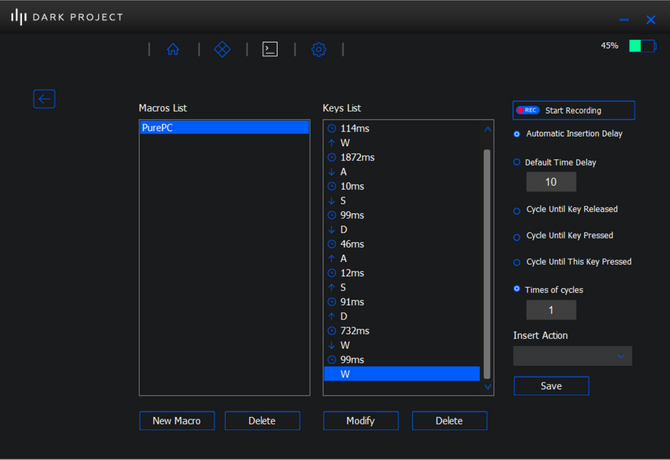Image resolution: width=670 pixels, height=460 pixels.
Task: Minimize the Dark Project window
Action: pos(624,20)
